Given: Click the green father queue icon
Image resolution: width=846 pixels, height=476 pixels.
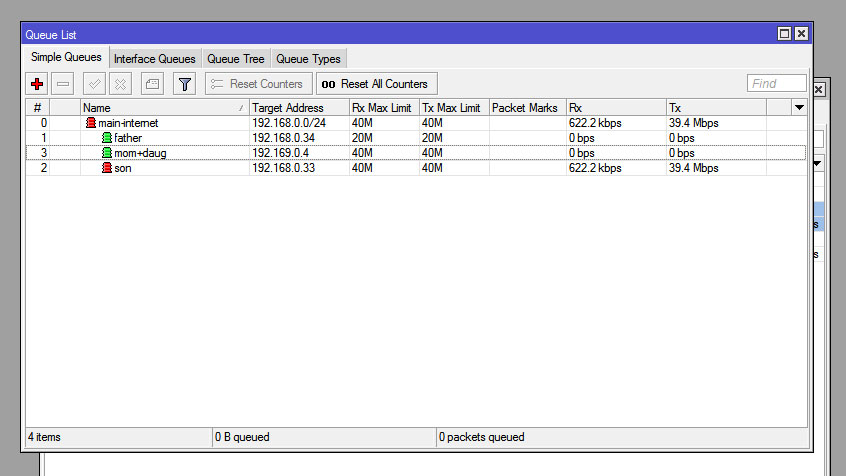Looking at the screenshot, I should [x=107, y=138].
